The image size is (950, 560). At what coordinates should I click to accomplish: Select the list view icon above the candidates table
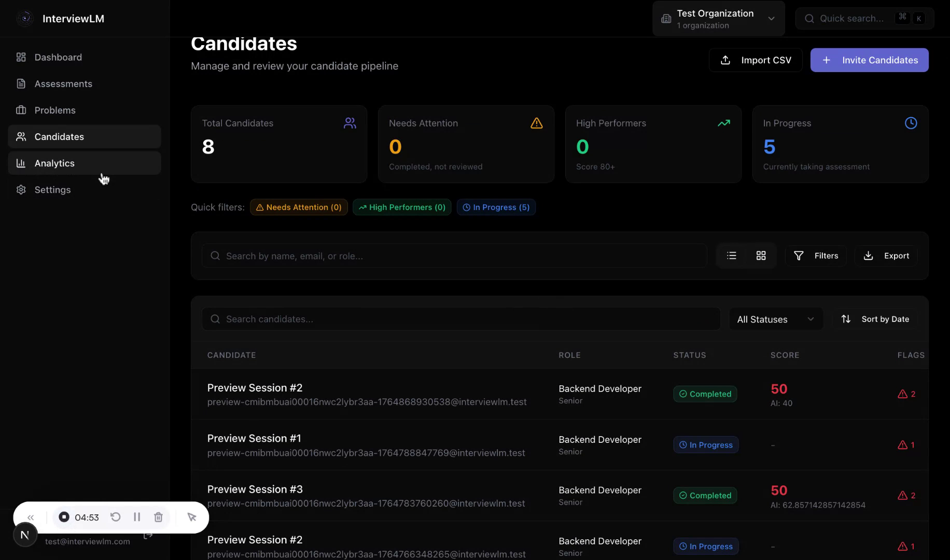tap(731, 255)
